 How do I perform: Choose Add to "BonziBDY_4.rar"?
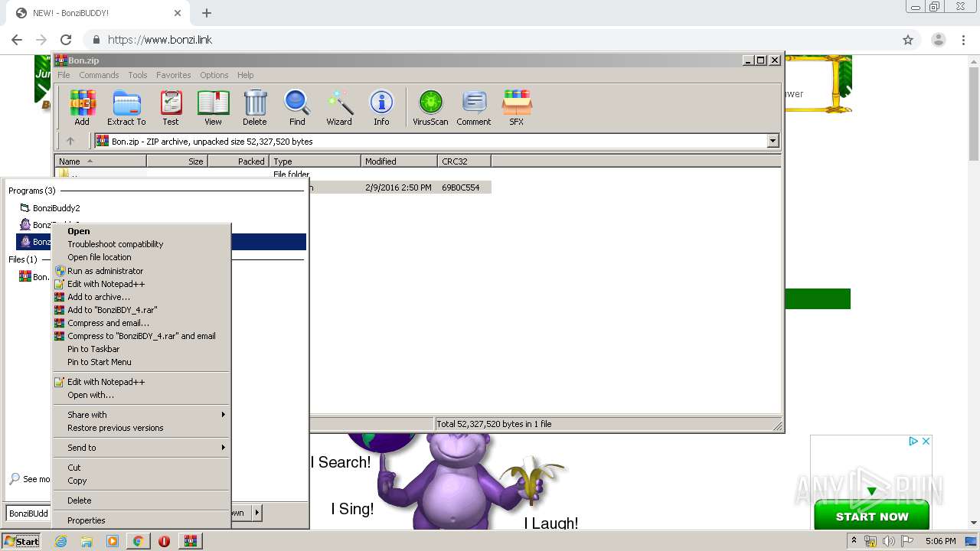pyautogui.click(x=142, y=310)
